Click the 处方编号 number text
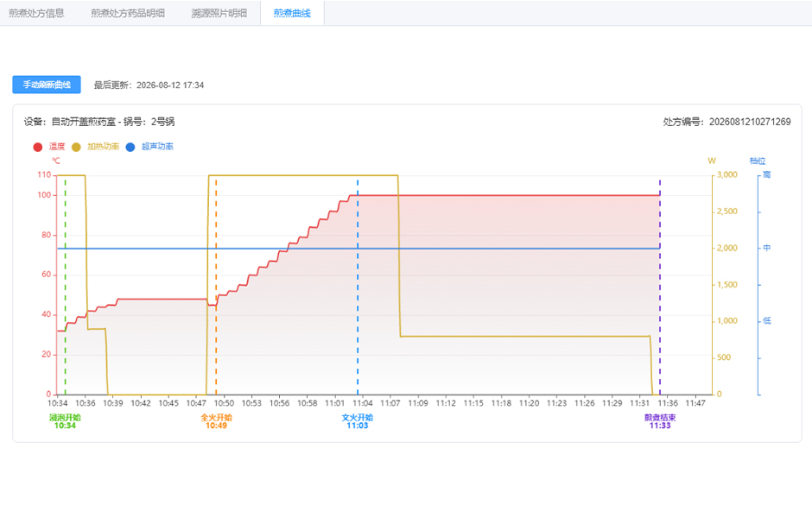 pyautogui.click(x=750, y=122)
